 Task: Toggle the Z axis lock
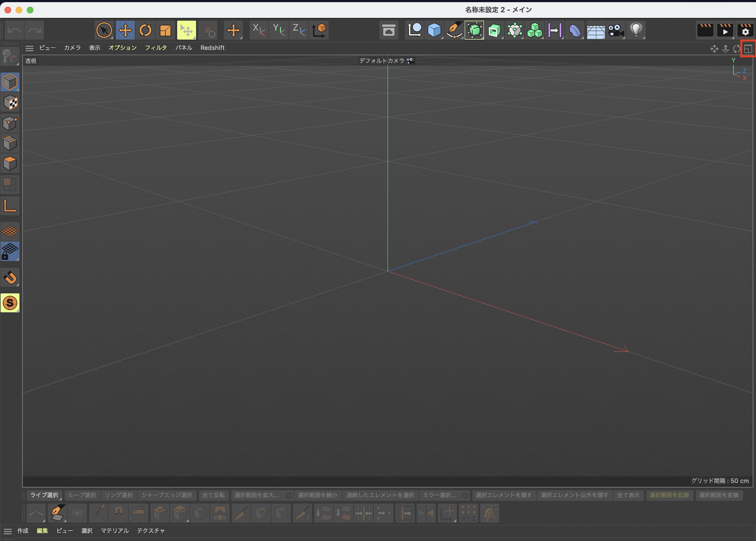(x=299, y=30)
